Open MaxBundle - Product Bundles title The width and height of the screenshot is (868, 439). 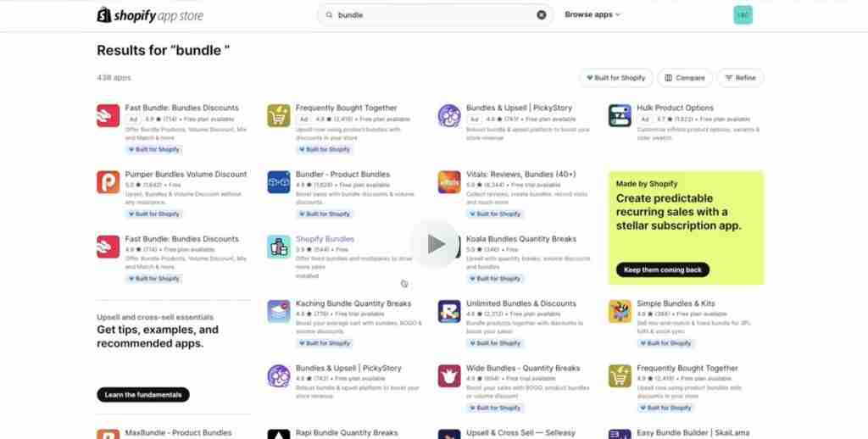click(178, 433)
